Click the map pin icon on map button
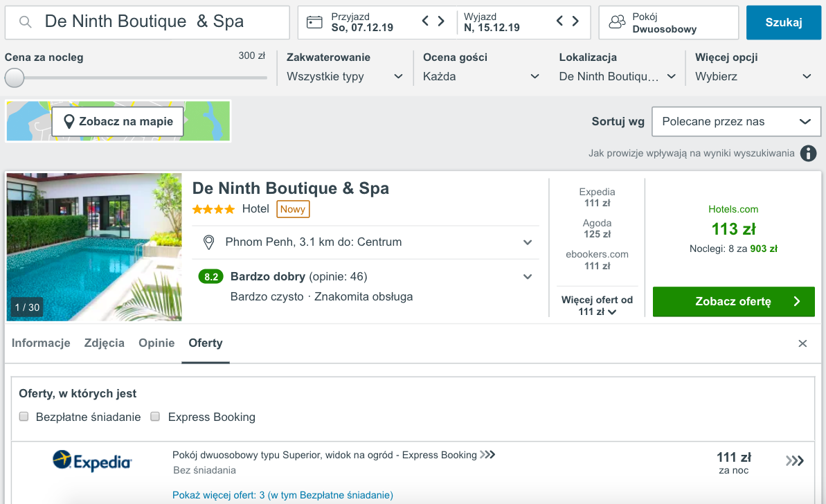The height and width of the screenshot is (504, 826). (x=69, y=122)
